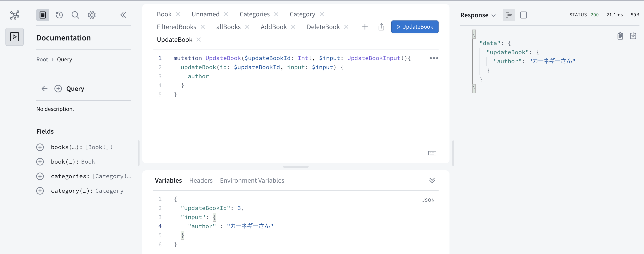Run the UpdateBook operation button
The width and height of the screenshot is (644, 254).
coord(414,27)
